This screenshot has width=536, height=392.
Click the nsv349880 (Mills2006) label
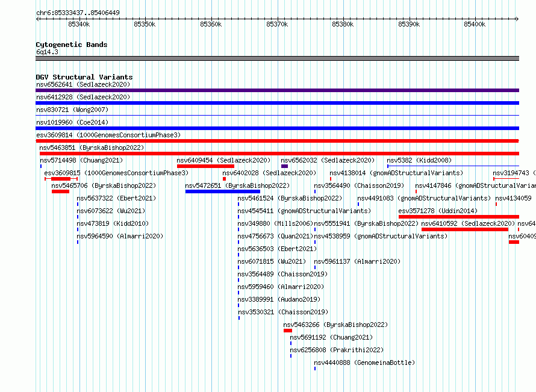point(275,223)
